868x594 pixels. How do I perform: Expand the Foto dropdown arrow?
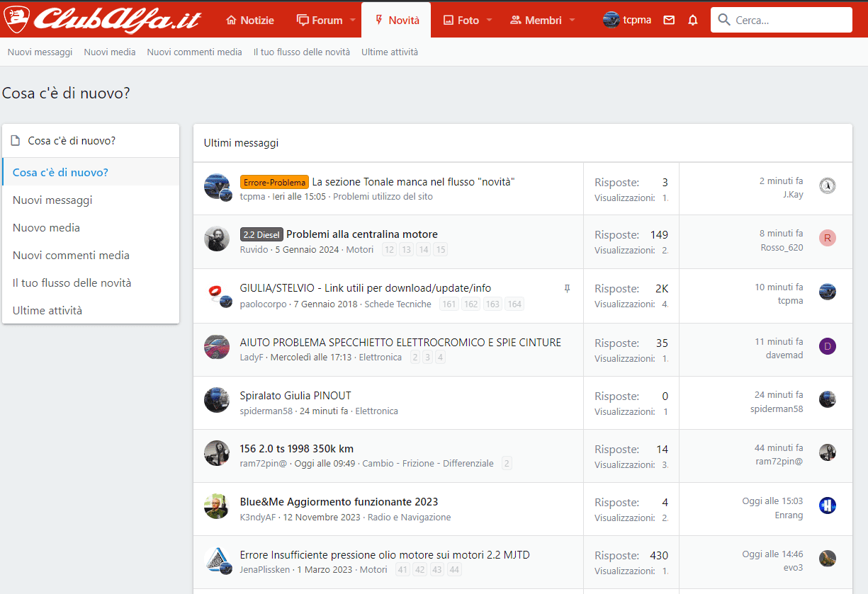[x=489, y=20]
